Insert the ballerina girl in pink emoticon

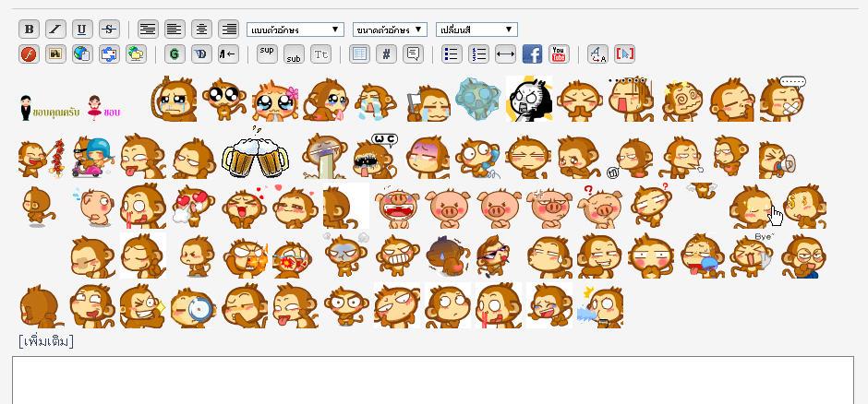click(x=103, y=108)
